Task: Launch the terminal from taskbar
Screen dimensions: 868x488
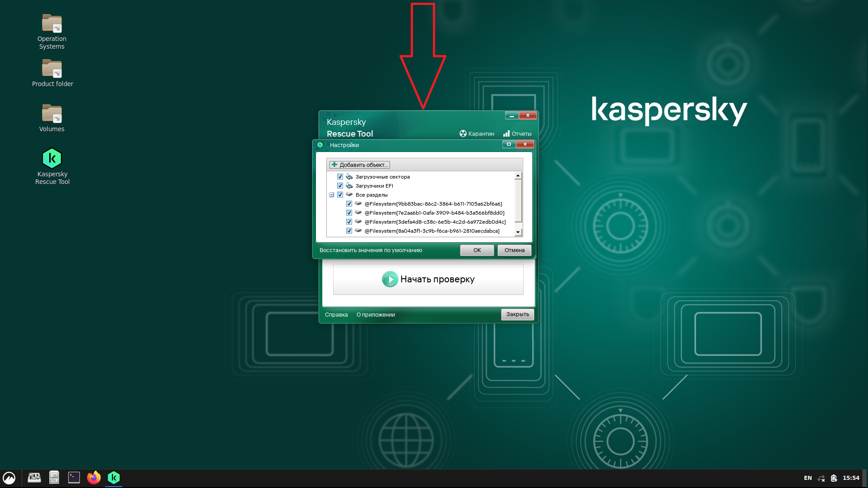Action: (x=74, y=478)
